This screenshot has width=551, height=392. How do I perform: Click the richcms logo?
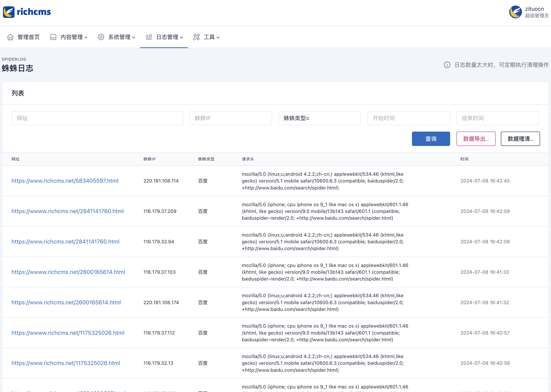point(27,12)
